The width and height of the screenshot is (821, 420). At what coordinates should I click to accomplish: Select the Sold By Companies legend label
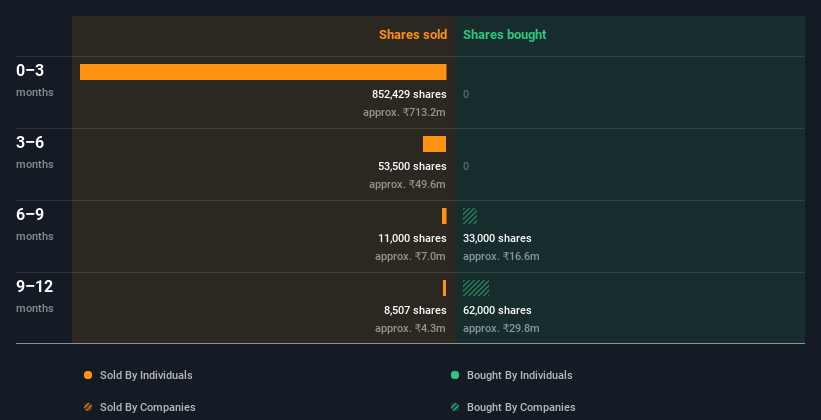[x=148, y=407]
